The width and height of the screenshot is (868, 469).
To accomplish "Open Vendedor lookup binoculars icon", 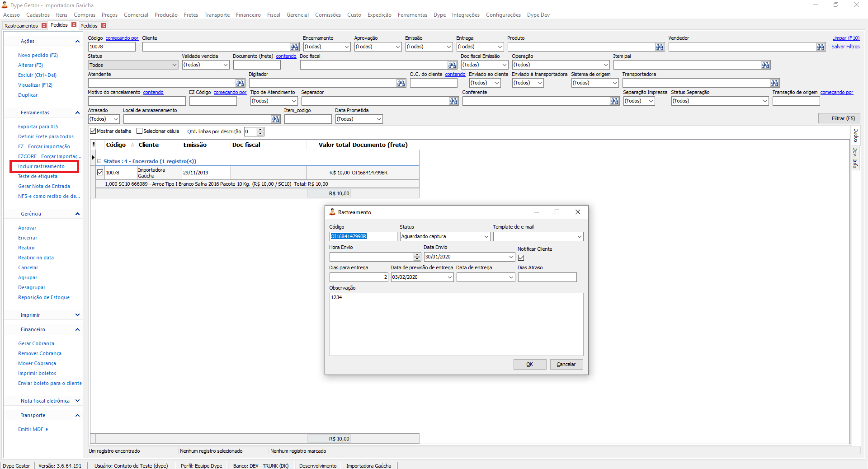I will [821, 47].
